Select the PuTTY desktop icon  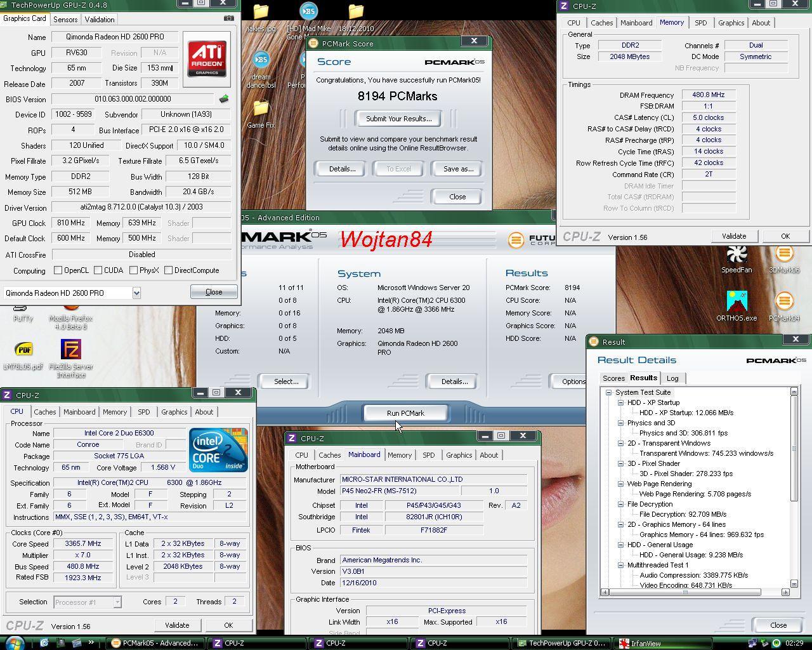(23, 314)
